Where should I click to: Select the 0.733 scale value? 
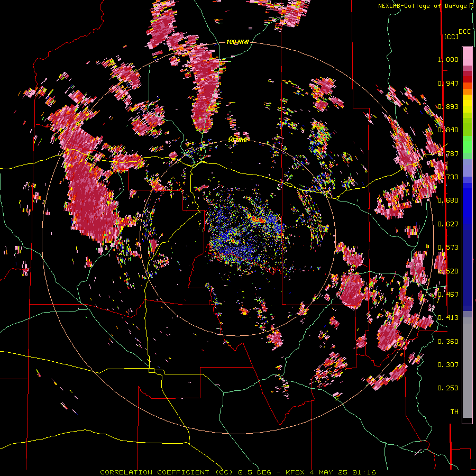coord(448,177)
